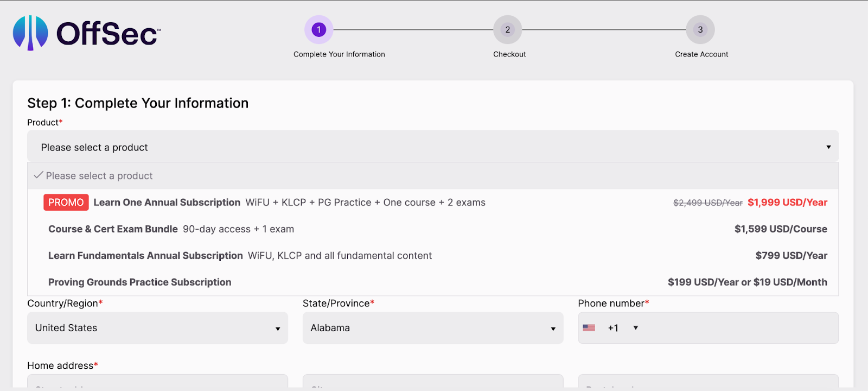Viewport: 868px width, 391px height.
Task: Click the US flag icon
Action: 589,328
